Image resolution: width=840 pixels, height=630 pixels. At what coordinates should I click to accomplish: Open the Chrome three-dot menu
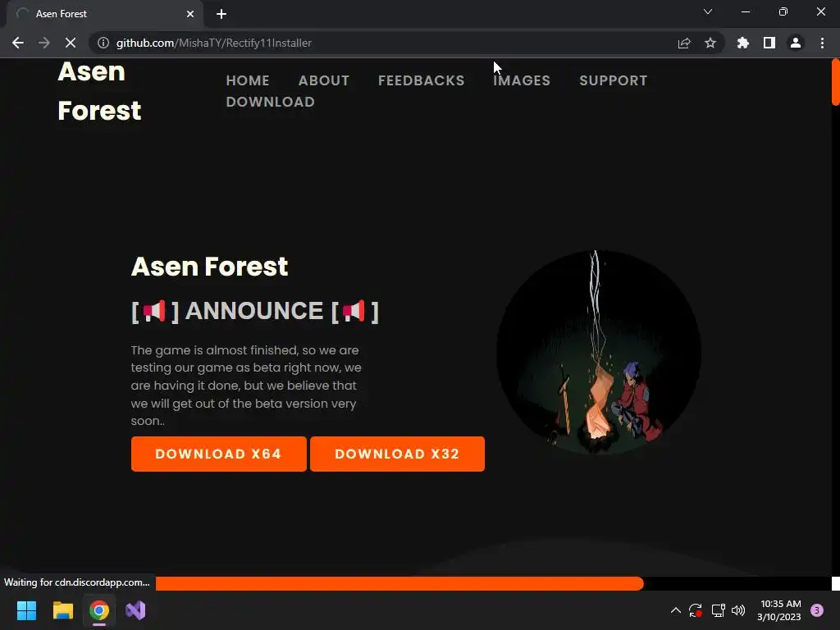pos(822,43)
